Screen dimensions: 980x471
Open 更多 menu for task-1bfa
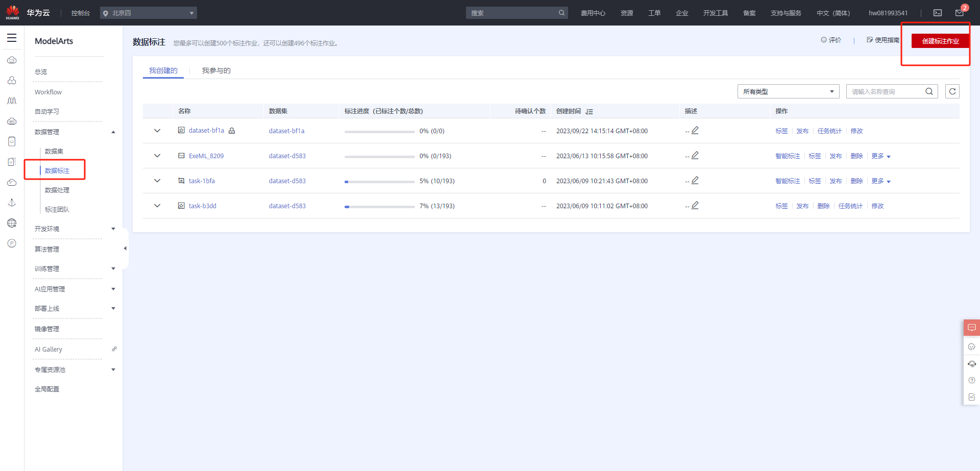pos(881,181)
